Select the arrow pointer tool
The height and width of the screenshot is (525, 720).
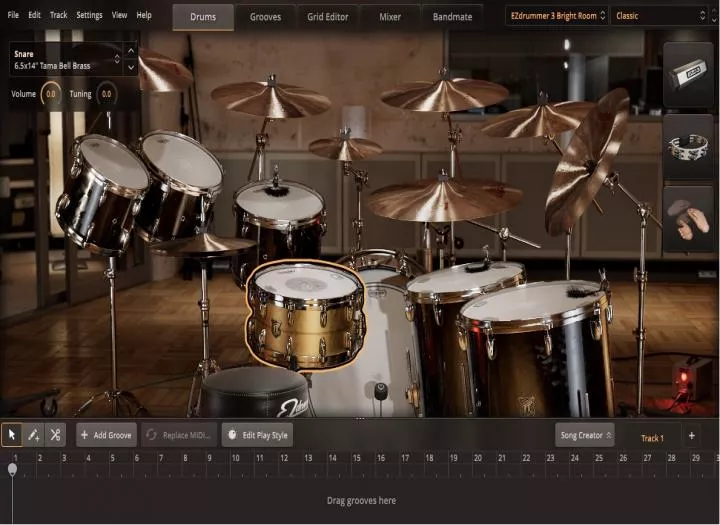coord(12,435)
